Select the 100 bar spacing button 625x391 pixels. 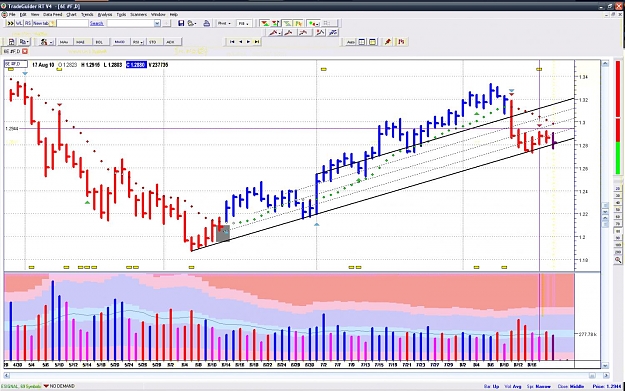[618, 245]
